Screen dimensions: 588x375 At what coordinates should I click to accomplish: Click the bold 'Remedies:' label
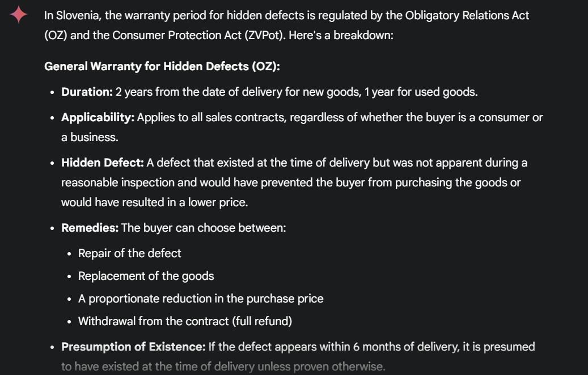[90, 228]
